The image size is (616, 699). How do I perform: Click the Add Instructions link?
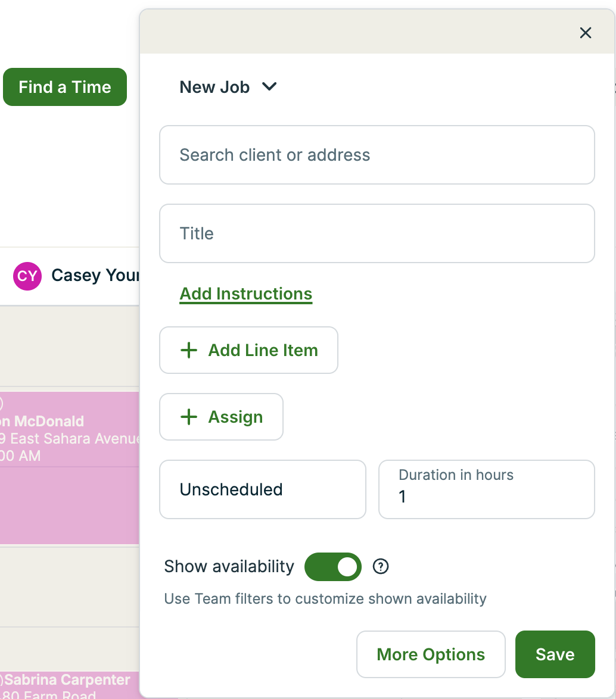[246, 294]
